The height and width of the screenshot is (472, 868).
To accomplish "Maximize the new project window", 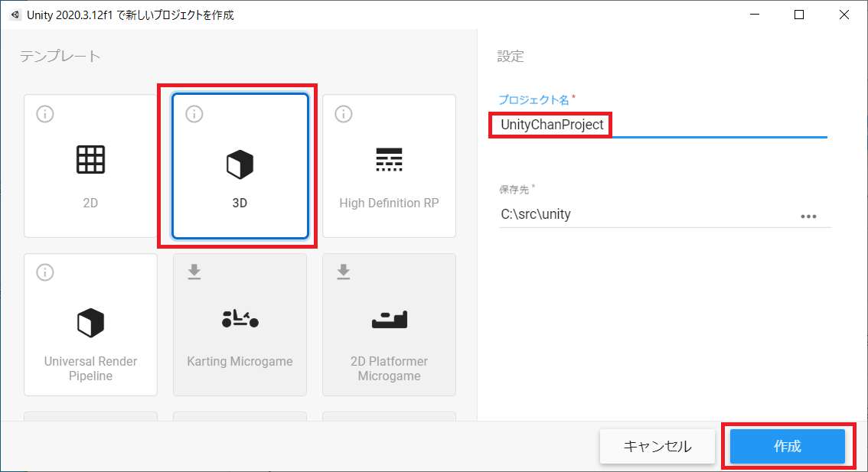I will pyautogui.click(x=799, y=15).
